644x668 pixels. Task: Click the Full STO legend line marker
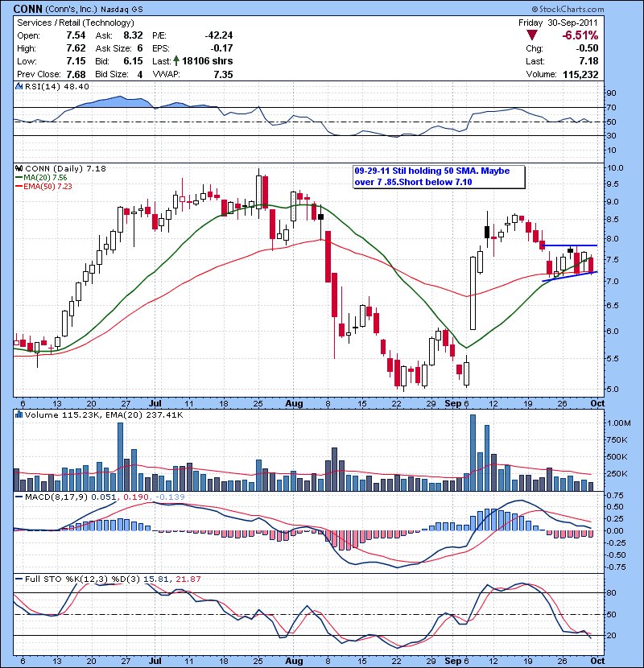coord(19,579)
